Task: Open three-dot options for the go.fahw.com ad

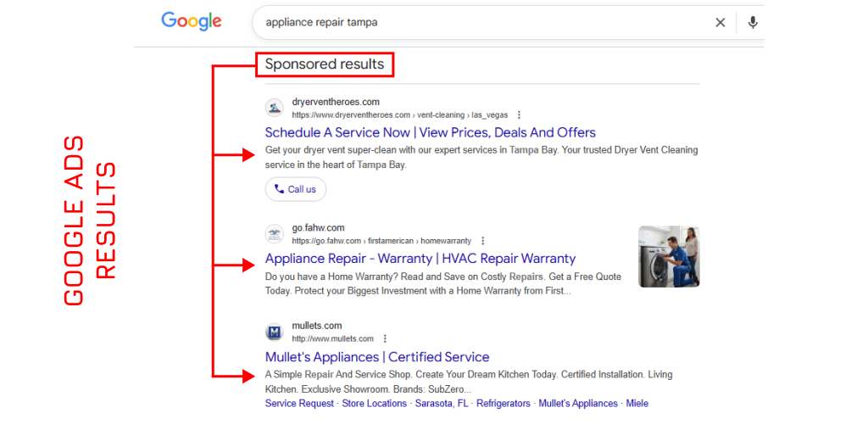Action: tap(482, 241)
